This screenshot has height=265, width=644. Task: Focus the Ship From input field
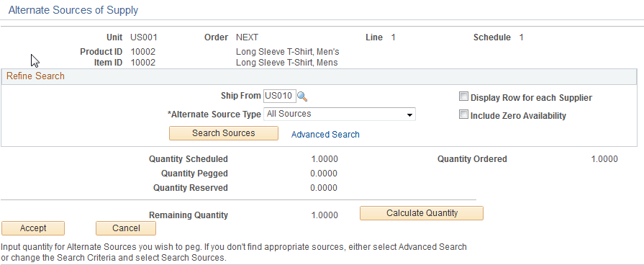pyautogui.click(x=279, y=96)
